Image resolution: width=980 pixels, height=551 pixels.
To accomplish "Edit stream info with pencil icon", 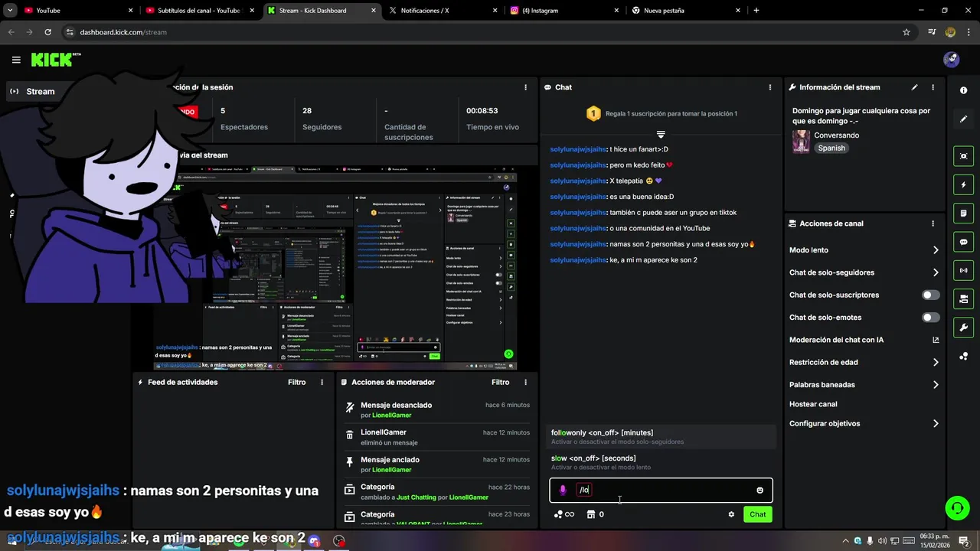I will (914, 87).
